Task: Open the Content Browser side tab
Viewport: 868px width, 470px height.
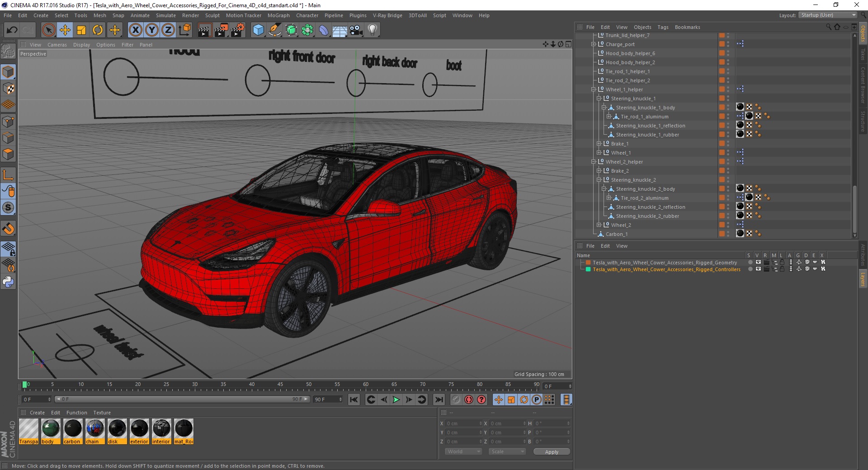Action: pos(863,85)
